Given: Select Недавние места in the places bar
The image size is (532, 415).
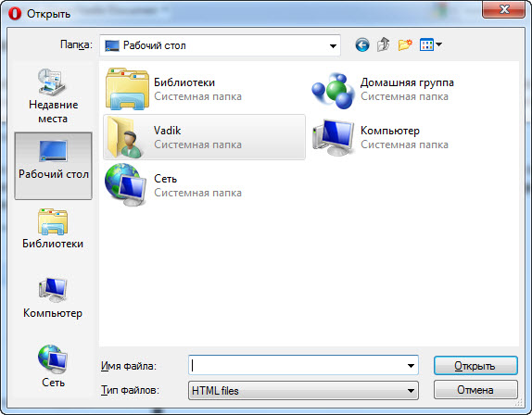Looking at the screenshot, I should click(x=53, y=96).
